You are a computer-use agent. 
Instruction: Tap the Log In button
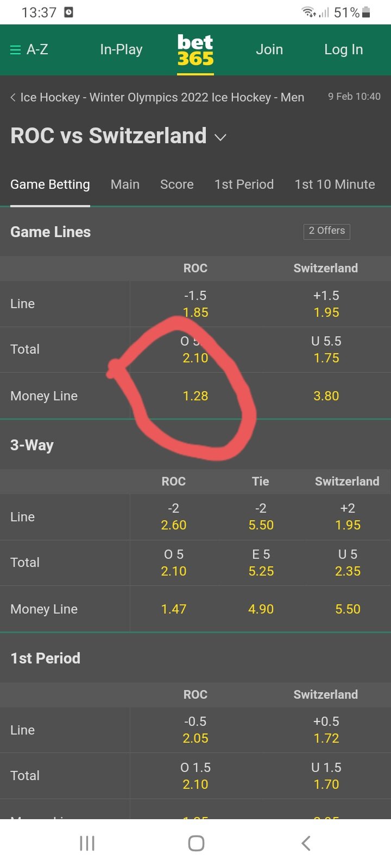(x=343, y=49)
